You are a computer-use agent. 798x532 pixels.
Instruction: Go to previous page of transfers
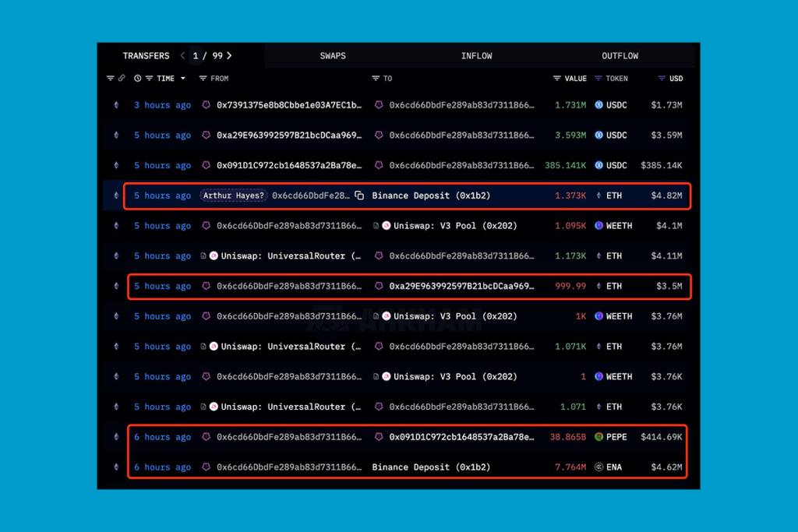pyautogui.click(x=183, y=56)
